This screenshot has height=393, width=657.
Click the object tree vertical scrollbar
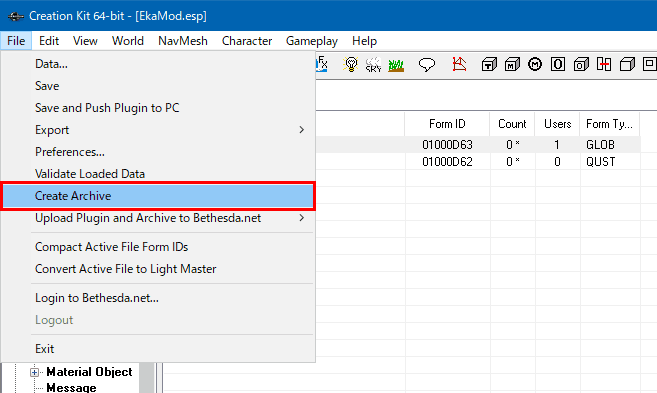(x=147, y=378)
